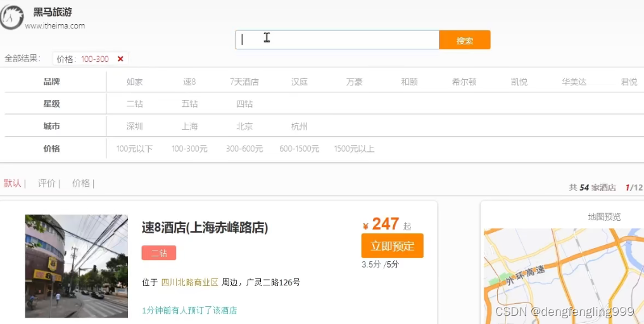
Task: Click the 1/12 page indicator
Action: tap(634, 188)
